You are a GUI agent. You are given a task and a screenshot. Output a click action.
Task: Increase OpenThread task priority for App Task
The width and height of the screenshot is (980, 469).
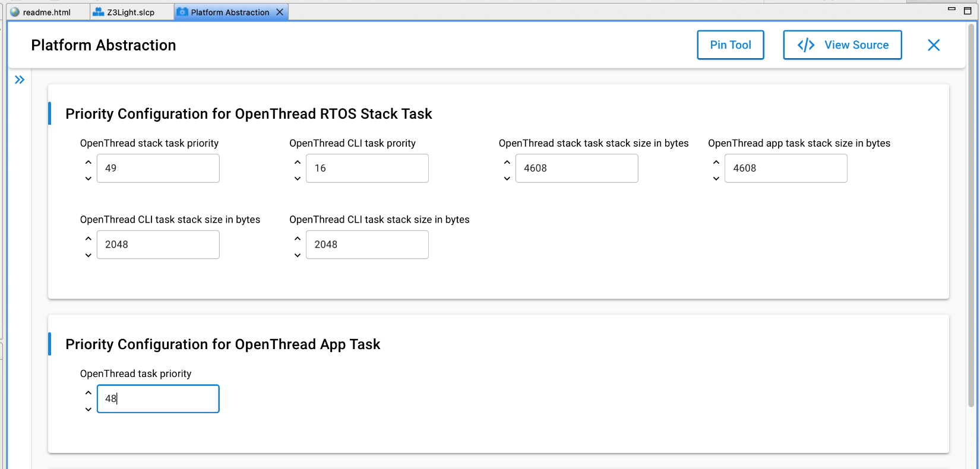point(88,392)
